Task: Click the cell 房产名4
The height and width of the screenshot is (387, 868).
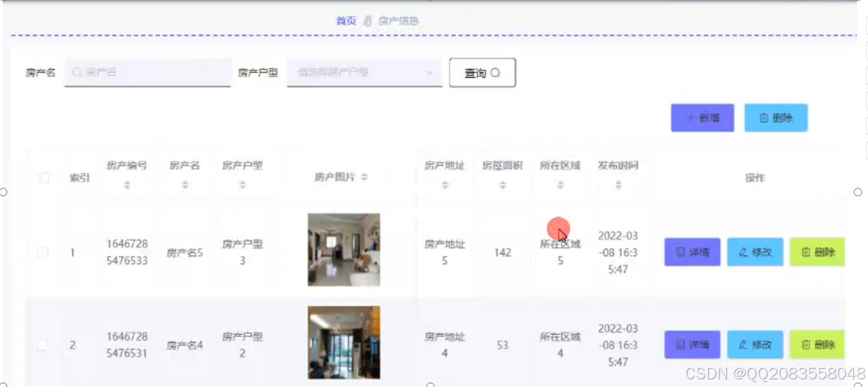Action: 184,345
